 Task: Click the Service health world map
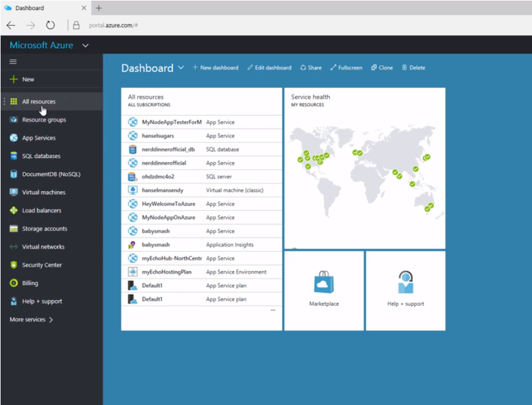point(365,172)
